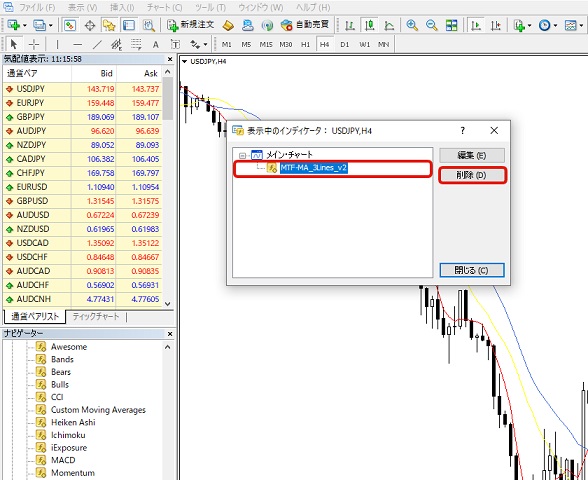Toggle the chart auto scroll icon
Image resolution: width=588 pixels, height=480 pixels.
pyautogui.click(x=476, y=25)
